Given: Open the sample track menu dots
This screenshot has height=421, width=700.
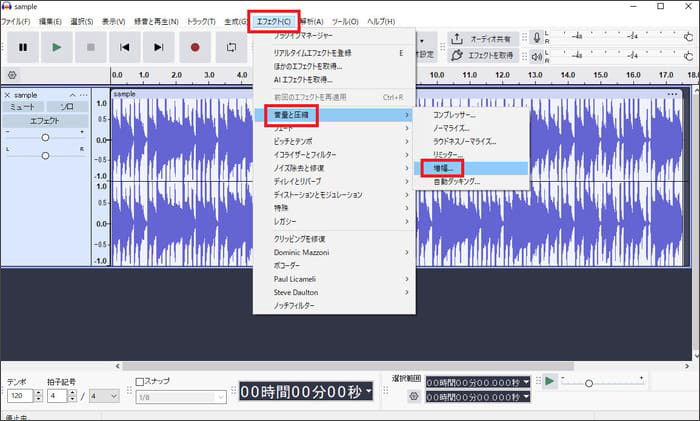Looking at the screenshot, I should tap(83, 95).
